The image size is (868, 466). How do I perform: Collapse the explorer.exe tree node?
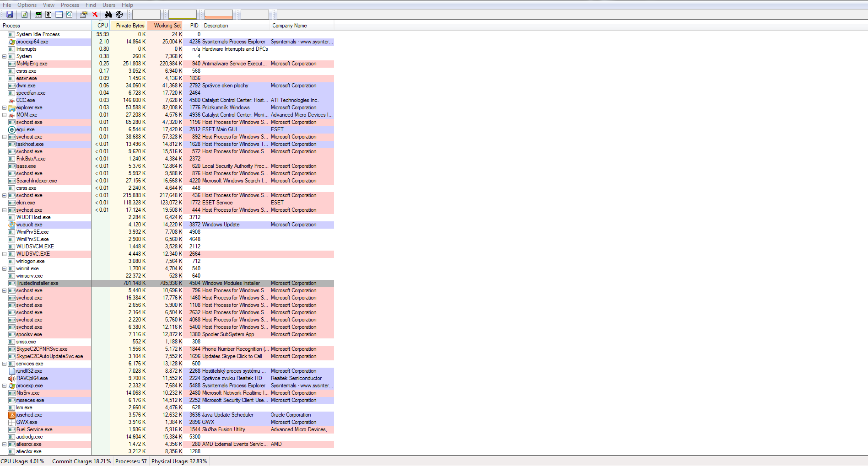coord(5,107)
